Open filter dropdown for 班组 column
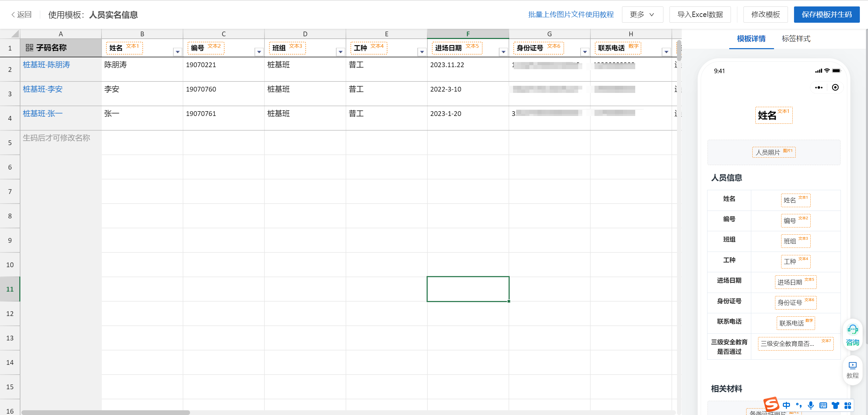 coord(340,52)
